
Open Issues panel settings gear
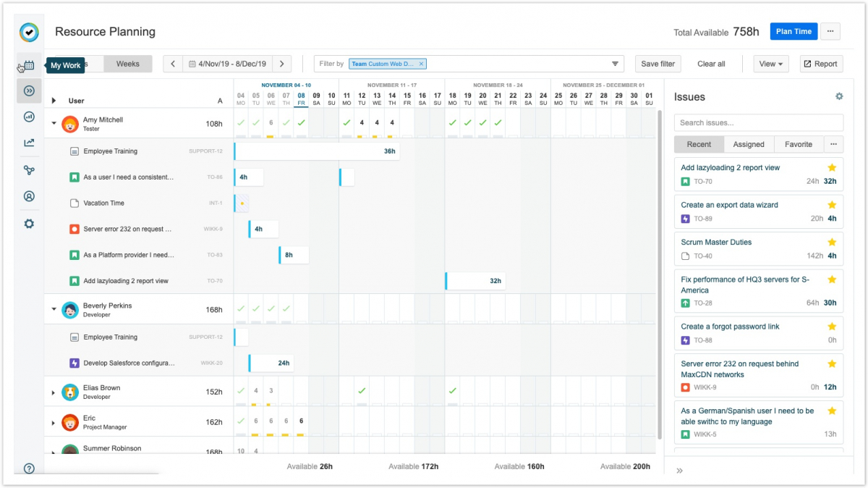839,96
